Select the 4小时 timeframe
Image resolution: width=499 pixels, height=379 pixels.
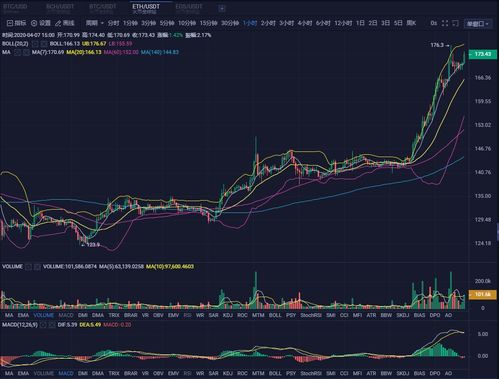pyautogui.click(x=305, y=23)
